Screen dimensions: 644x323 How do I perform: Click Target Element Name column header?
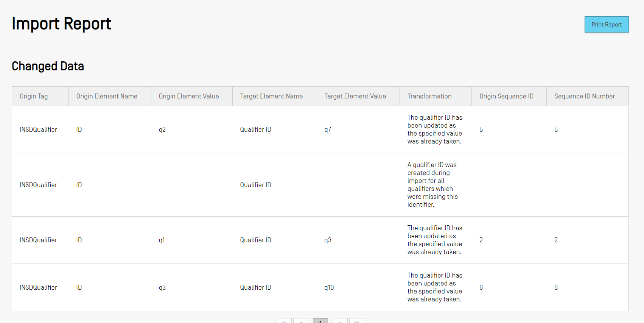(271, 96)
